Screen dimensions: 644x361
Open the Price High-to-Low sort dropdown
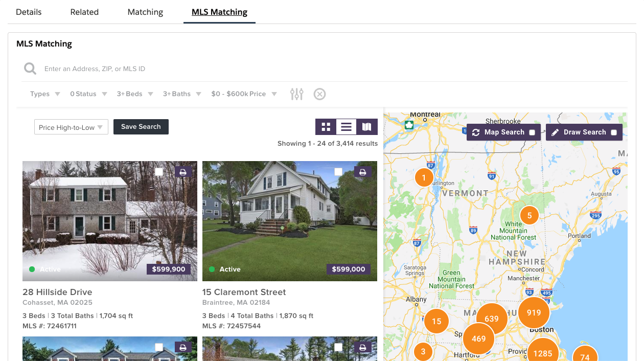coord(71,126)
